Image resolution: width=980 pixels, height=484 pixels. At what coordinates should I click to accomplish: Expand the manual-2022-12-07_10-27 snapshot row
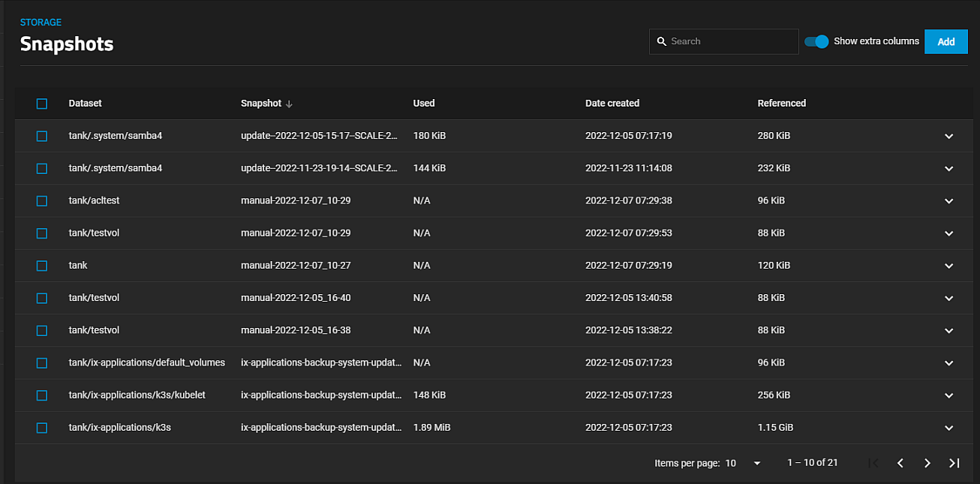948,266
